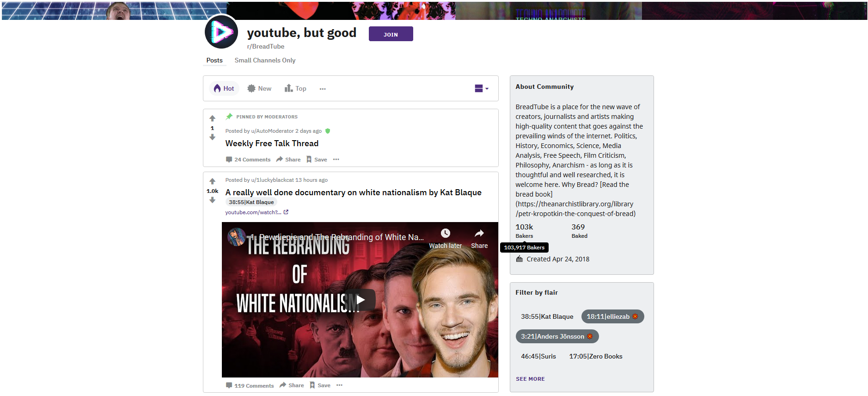The image size is (868, 396).
Task: Open more options on documentary post
Action: coord(340,385)
